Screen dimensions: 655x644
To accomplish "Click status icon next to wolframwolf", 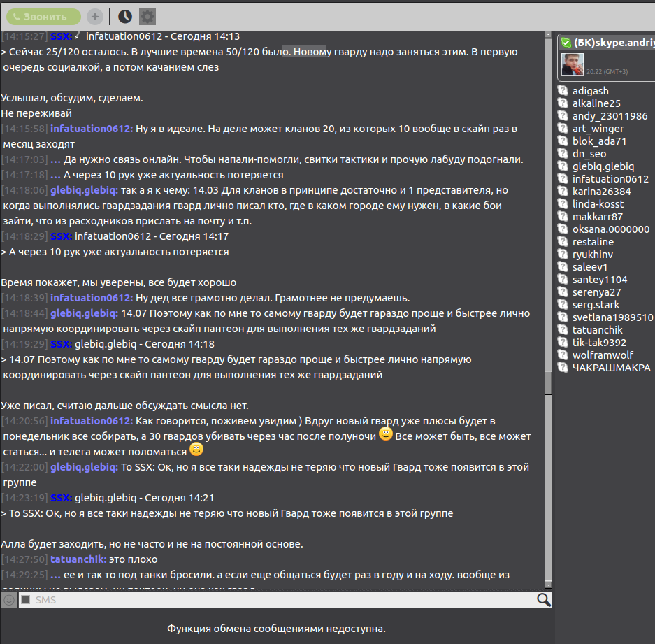I will [563, 355].
